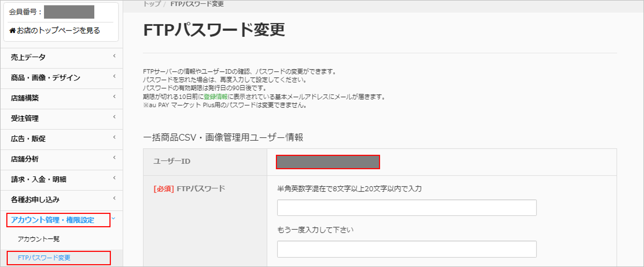Expand 商品・画像・デザイン menu

45,78
